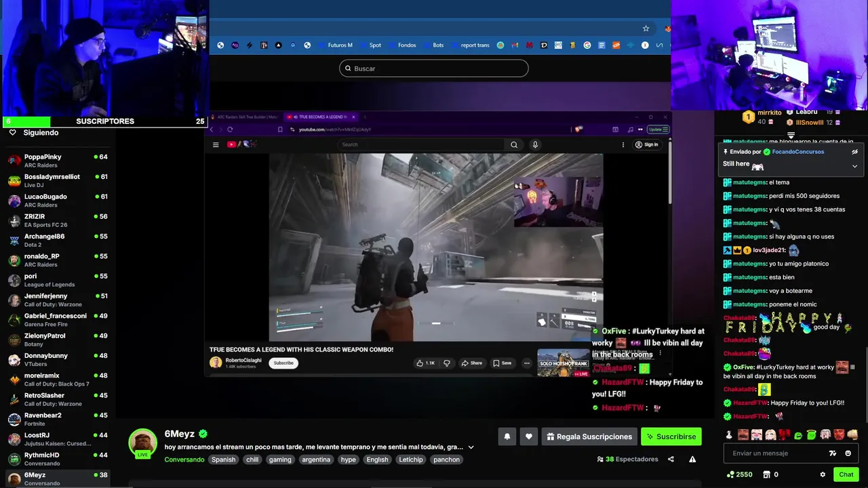Screen dimensions: 868x488
Task: Open FocandoConcursos profile from pinned message
Action: tap(798, 152)
